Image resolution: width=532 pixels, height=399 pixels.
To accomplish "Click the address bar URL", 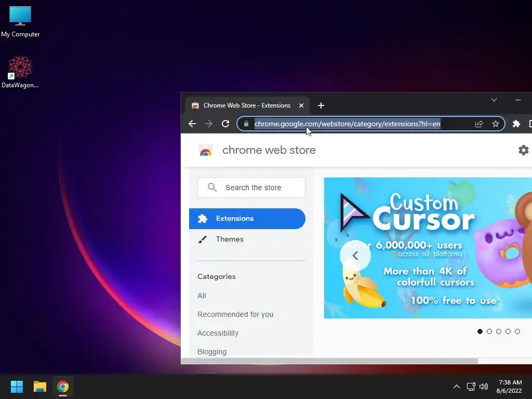I will point(348,124).
